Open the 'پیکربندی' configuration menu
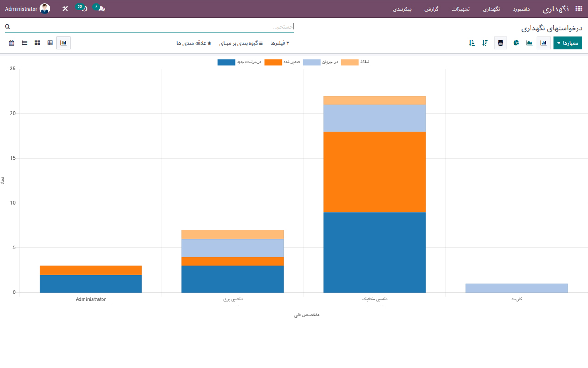The width and height of the screenshot is (588, 368). pos(402,9)
